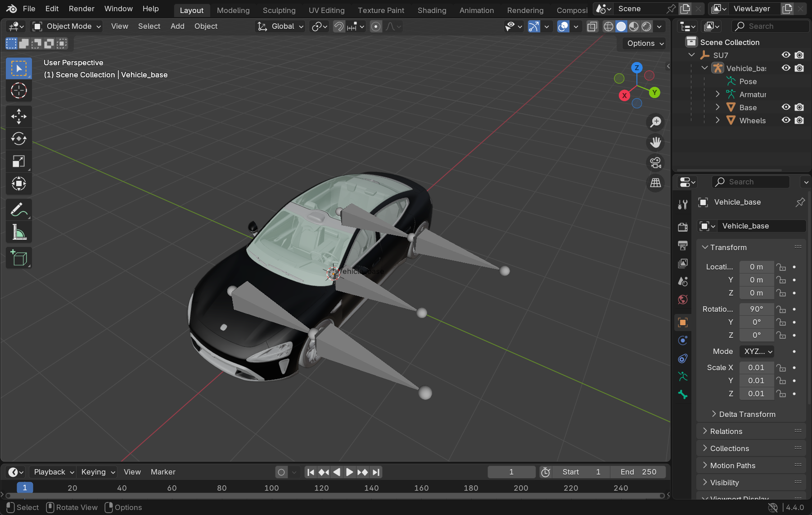Toggle camera view in viewport
The image size is (812, 515).
pos(655,162)
